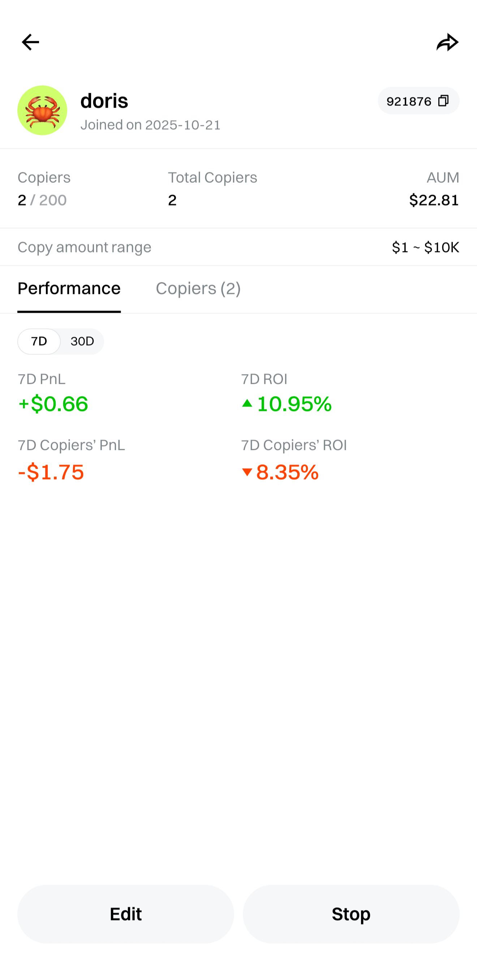Tap the 7D PnL value +$0.66
The image size is (477, 980).
[53, 404]
